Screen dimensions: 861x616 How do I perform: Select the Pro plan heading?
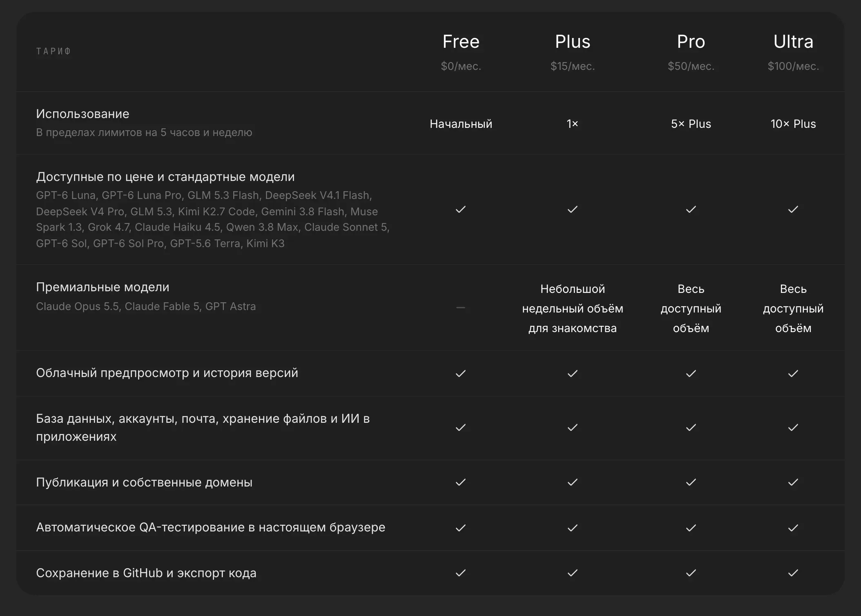click(691, 42)
